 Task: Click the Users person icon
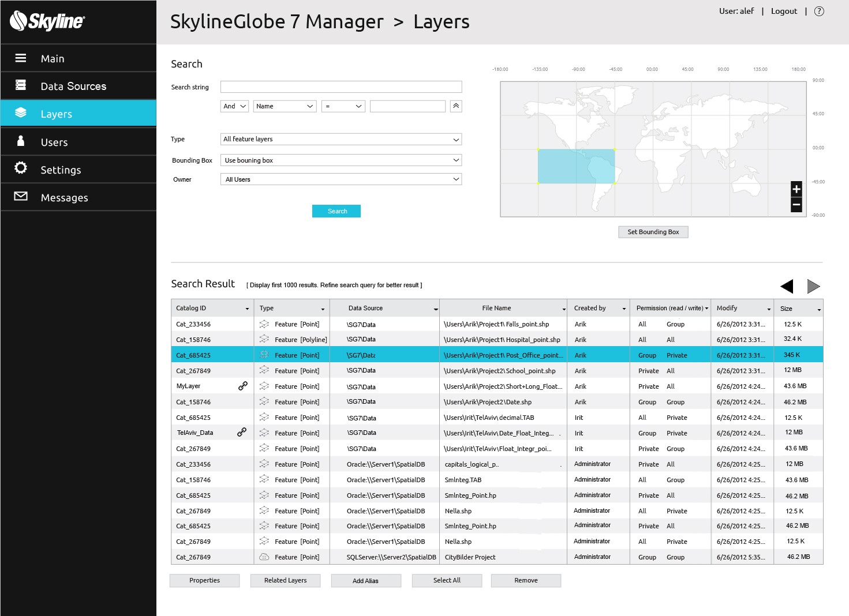click(x=21, y=140)
